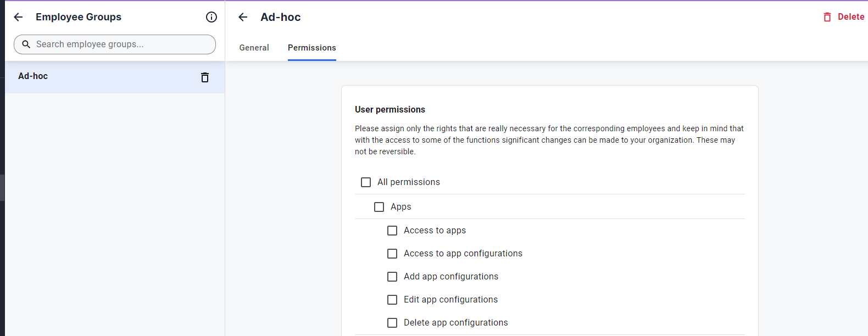The width and height of the screenshot is (868, 336).
Task: Open the Employee Groups info icon
Action: click(x=212, y=17)
